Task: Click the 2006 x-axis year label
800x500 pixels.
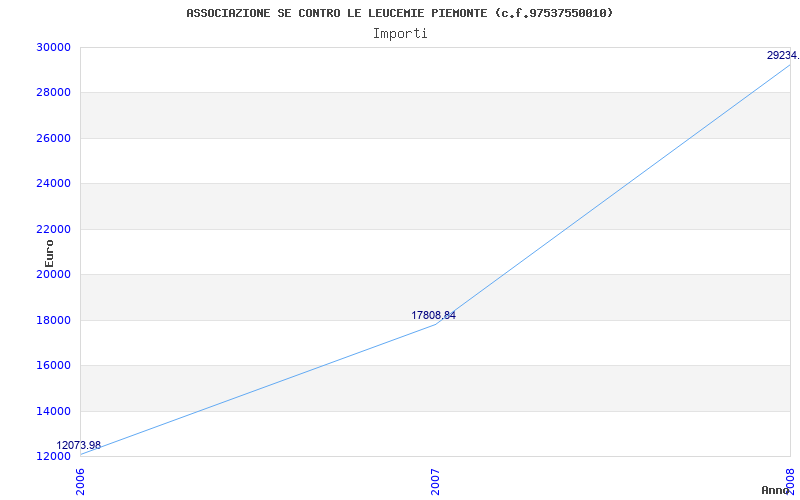Action: click(x=81, y=482)
